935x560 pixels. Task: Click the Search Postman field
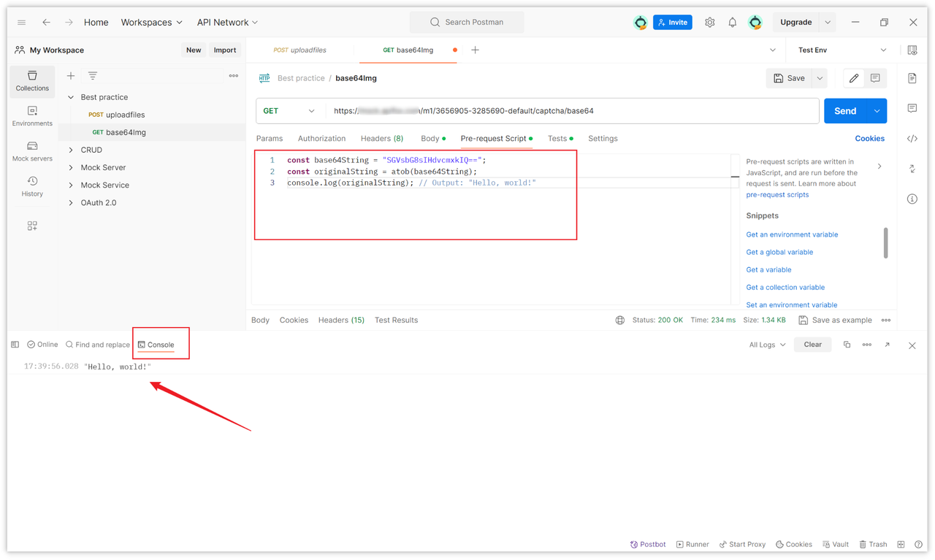[467, 23]
